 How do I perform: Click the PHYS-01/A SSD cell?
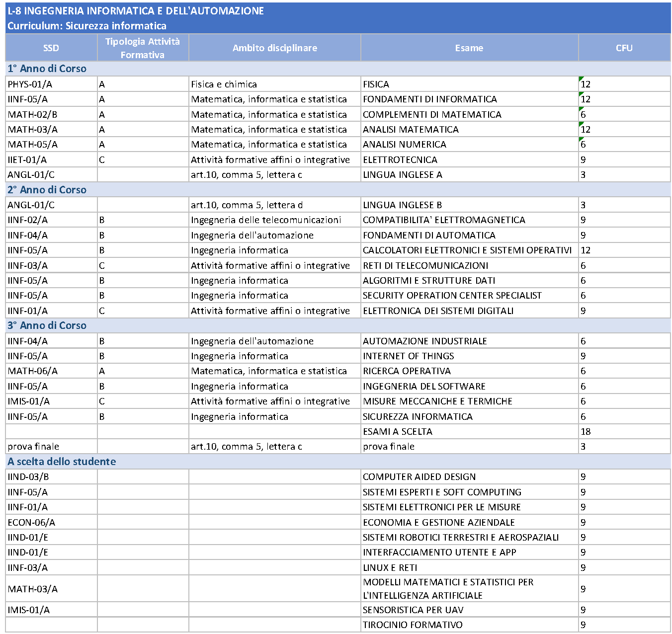pyautogui.click(x=51, y=84)
